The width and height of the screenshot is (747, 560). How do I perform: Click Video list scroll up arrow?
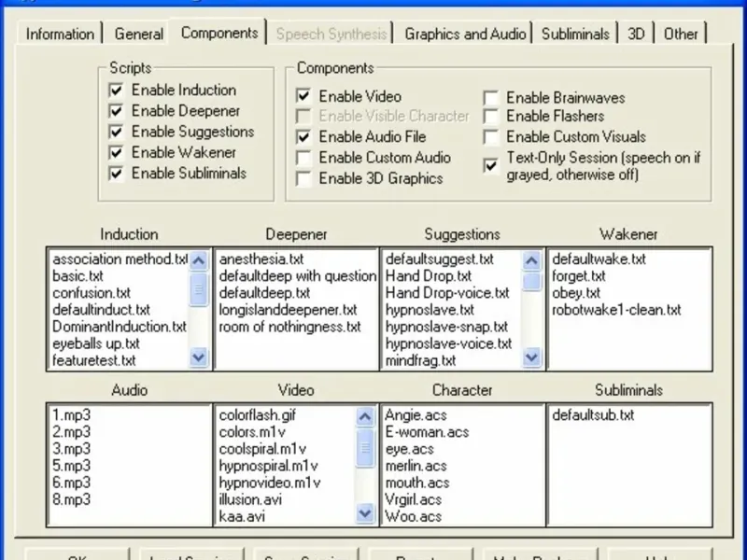coord(365,416)
